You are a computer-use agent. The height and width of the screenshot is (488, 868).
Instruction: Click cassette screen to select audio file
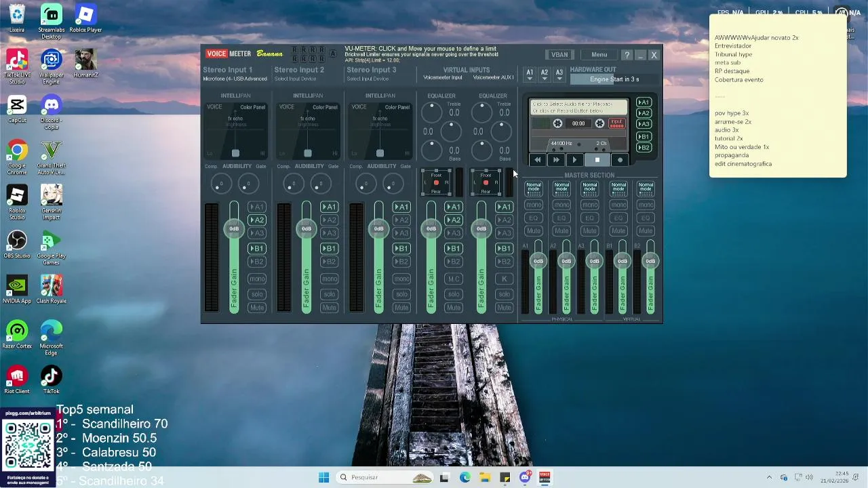579,107
